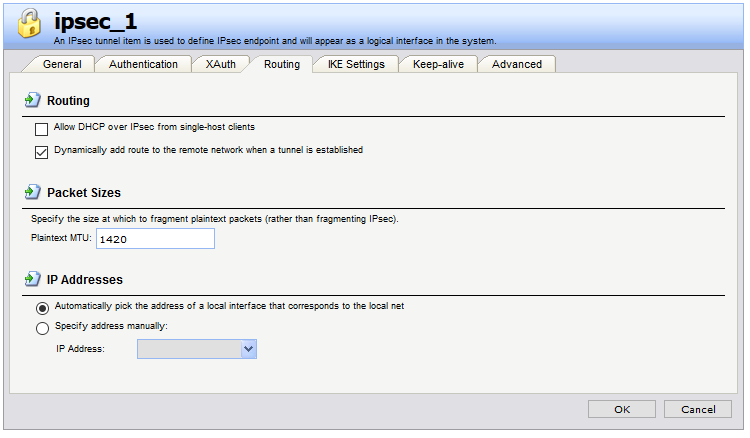Click the IP Addresses section icon
This screenshot has width=750, height=438.
coord(32,279)
